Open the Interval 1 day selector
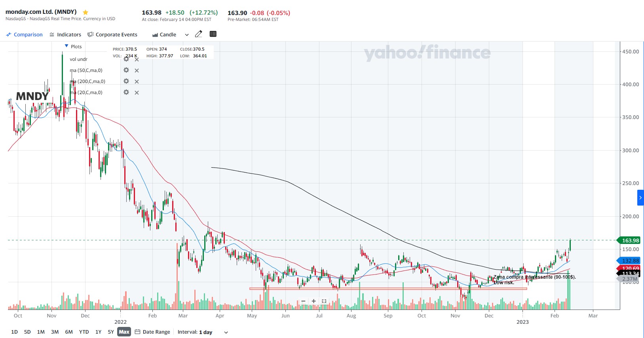Viewport: 644px width, 338px height. click(x=203, y=332)
